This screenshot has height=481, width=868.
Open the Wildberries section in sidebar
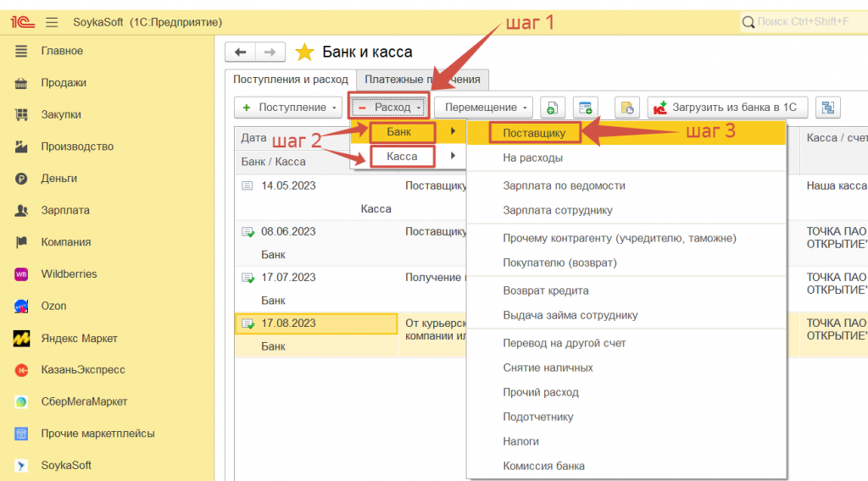(x=68, y=274)
